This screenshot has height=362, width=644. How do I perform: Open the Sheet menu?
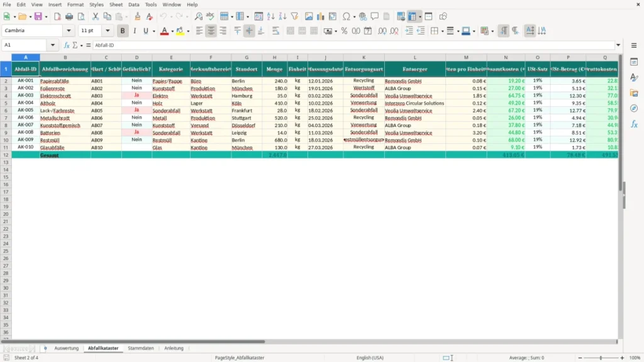116,4
